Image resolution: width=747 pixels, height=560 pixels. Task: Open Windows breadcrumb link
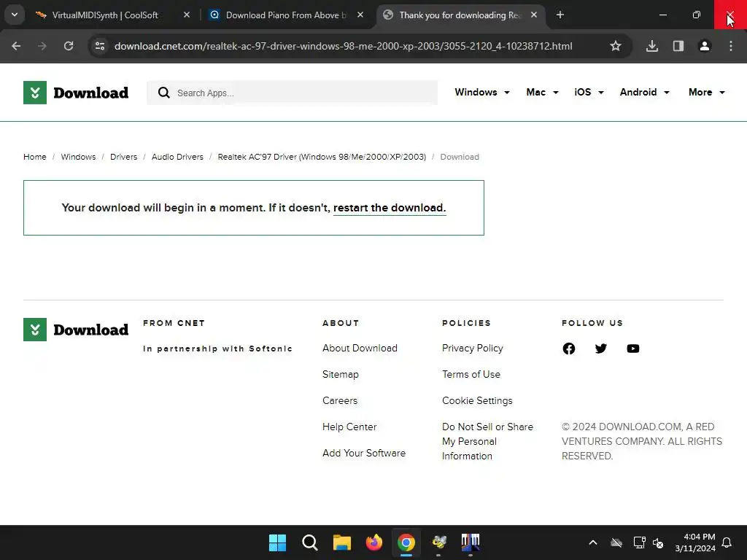coord(78,157)
